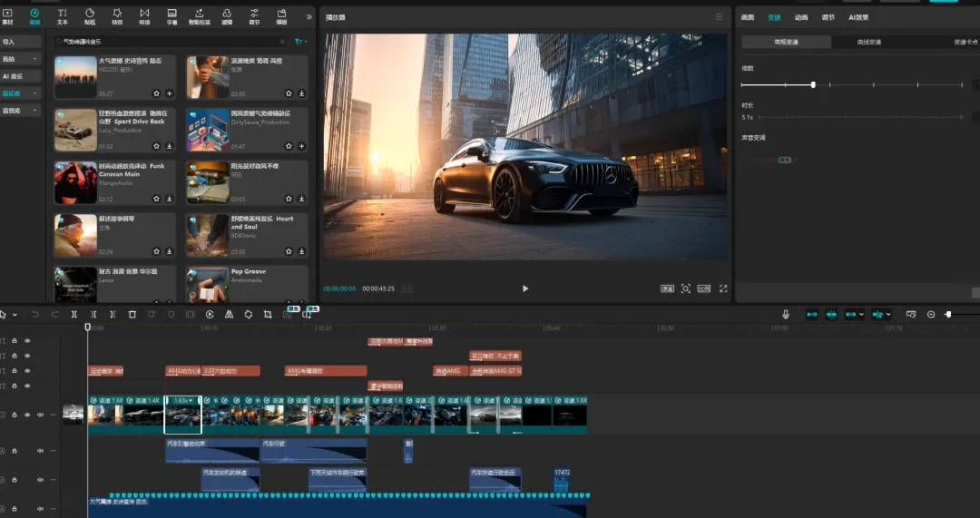Open the 字幕 captions panel
The image size is (980, 518).
coord(171,16)
